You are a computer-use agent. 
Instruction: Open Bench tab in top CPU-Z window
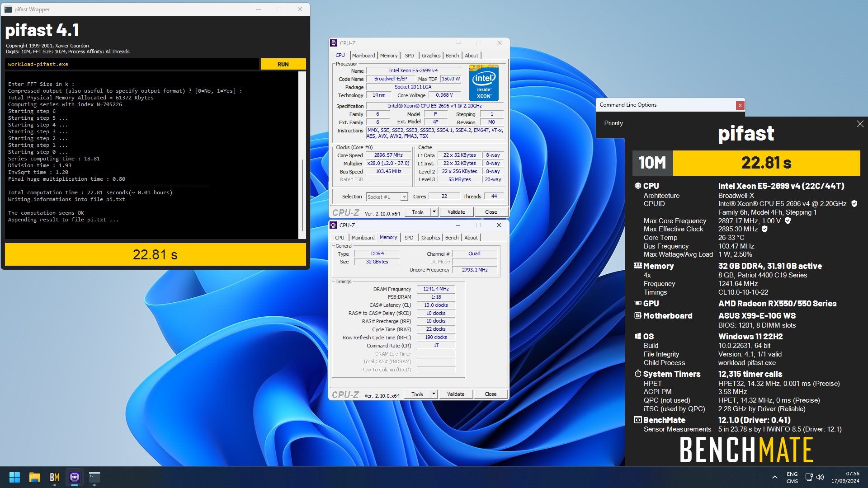[452, 56]
